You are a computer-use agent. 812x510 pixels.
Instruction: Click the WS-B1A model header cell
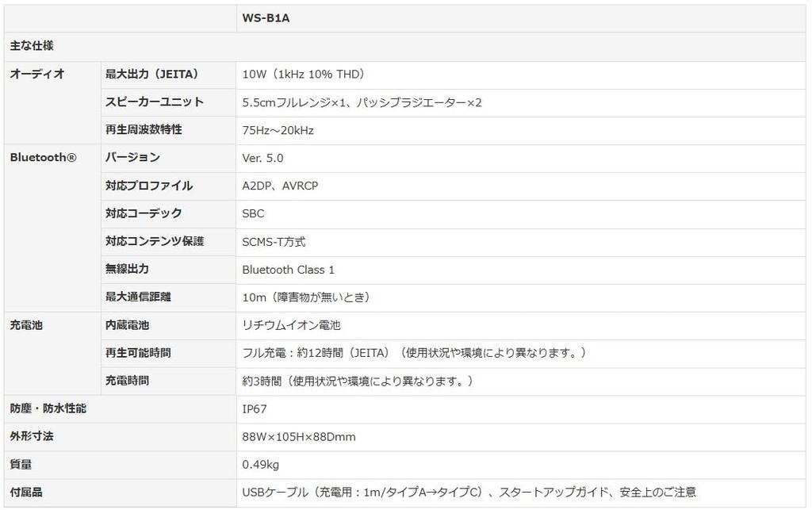[x=266, y=17]
